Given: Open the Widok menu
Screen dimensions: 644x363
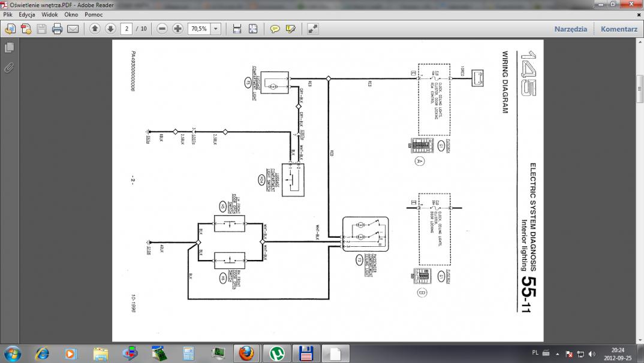Looking at the screenshot, I should click(50, 14).
